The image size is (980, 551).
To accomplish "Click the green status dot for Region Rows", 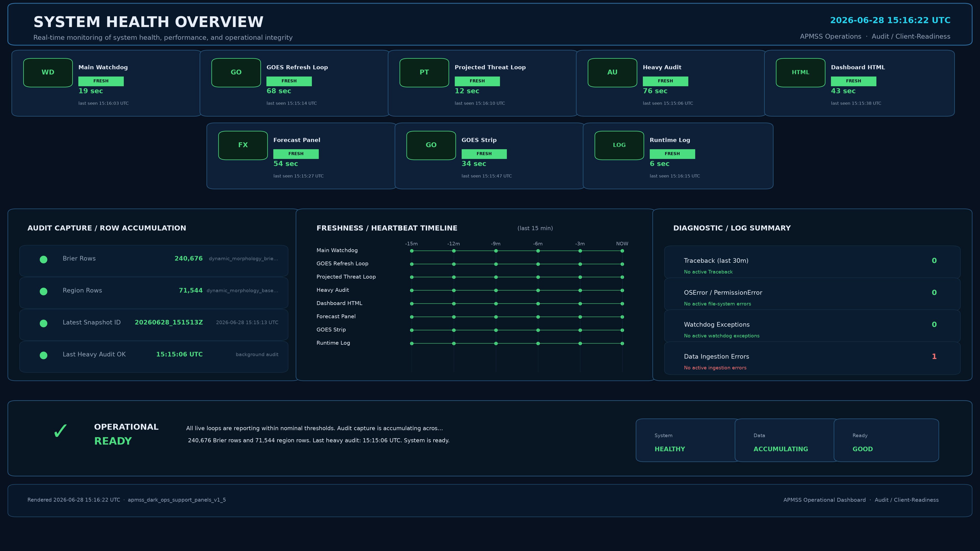I will tap(43, 291).
